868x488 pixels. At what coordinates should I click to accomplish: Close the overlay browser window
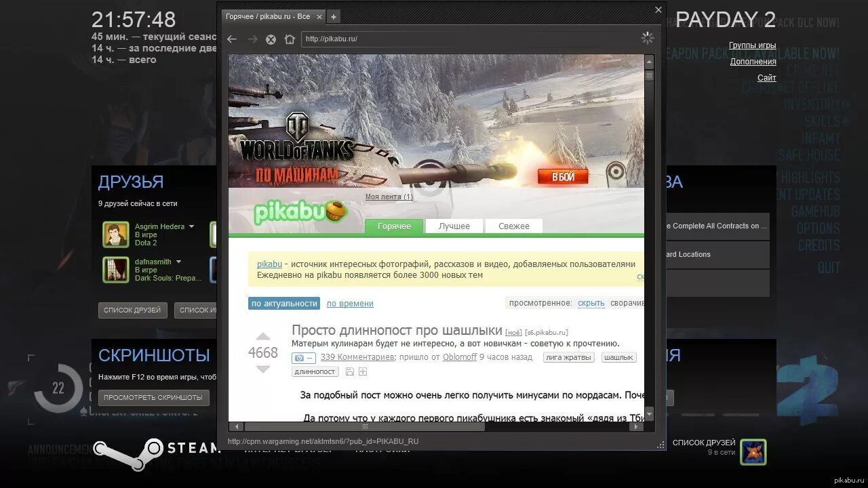coord(658,9)
